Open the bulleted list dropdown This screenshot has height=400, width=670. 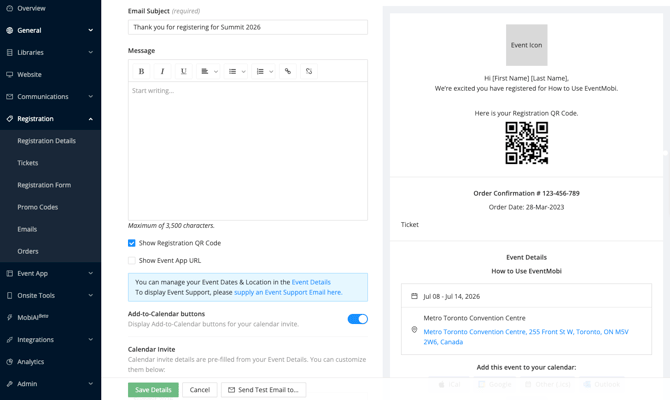pyautogui.click(x=237, y=71)
